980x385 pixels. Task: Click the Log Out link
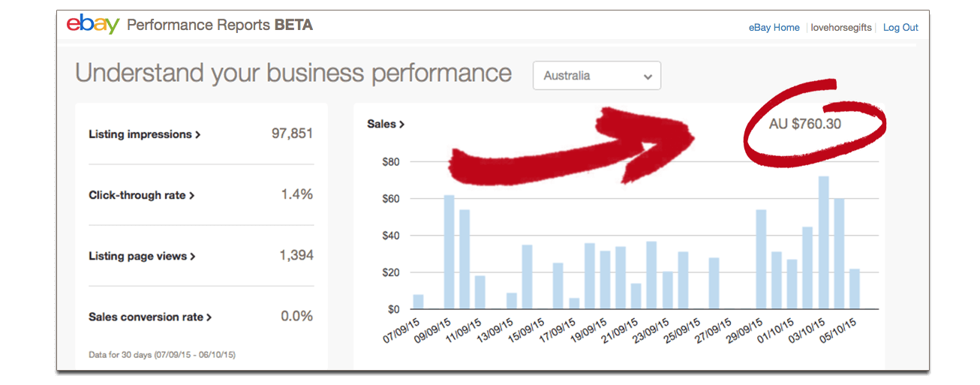[x=900, y=28]
